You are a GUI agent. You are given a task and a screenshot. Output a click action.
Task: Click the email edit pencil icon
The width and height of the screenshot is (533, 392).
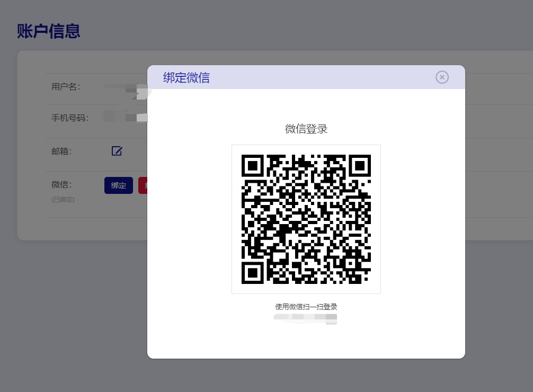click(x=117, y=151)
